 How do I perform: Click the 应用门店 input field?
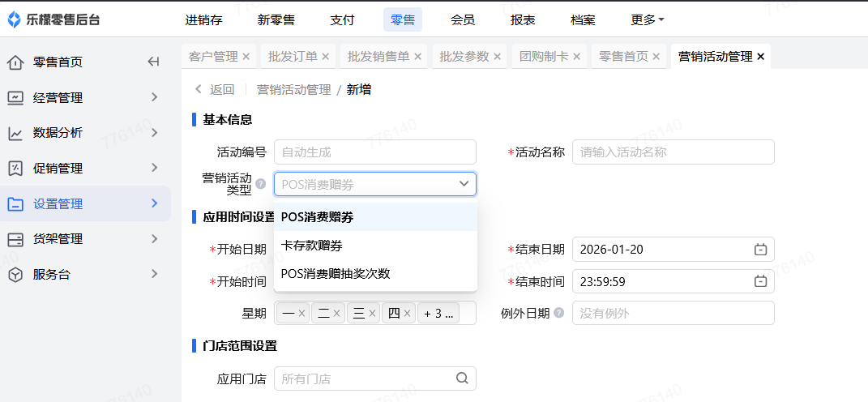374,378
